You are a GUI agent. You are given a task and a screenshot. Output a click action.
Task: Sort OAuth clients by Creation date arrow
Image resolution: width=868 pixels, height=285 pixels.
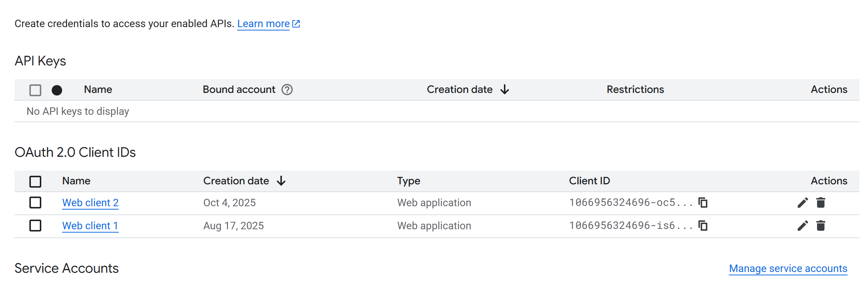pyautogui.click(x=281, y=181)
